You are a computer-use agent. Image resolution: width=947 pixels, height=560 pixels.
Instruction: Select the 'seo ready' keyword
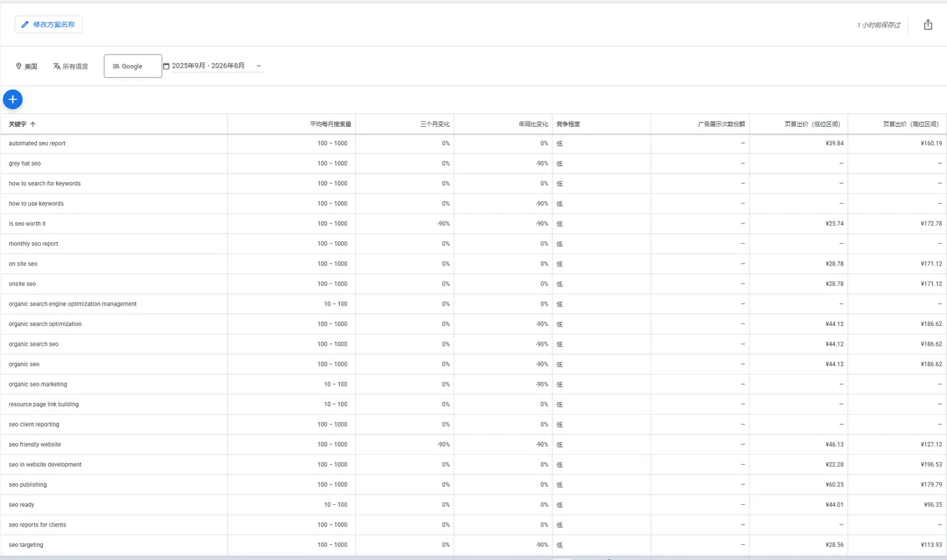(21, 505)
